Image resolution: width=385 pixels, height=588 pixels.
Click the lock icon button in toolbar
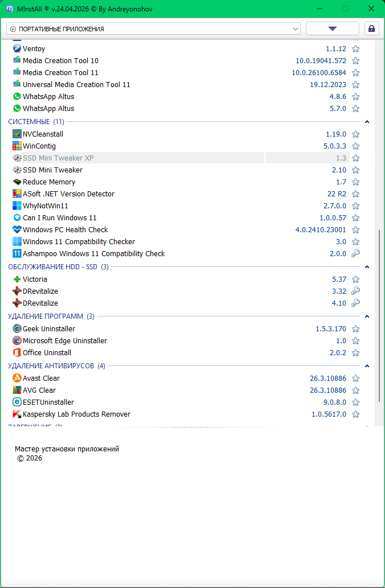tap(371, 28)
